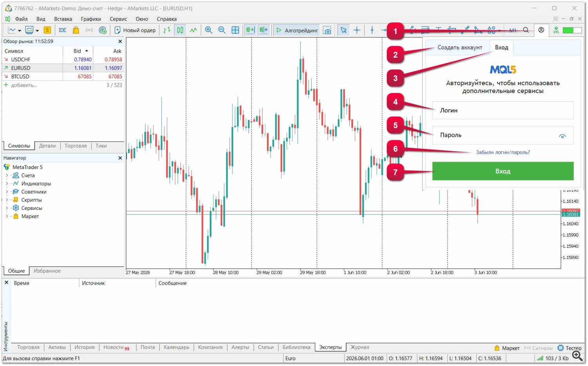Open the Сервис menu

tap(118, 19)
